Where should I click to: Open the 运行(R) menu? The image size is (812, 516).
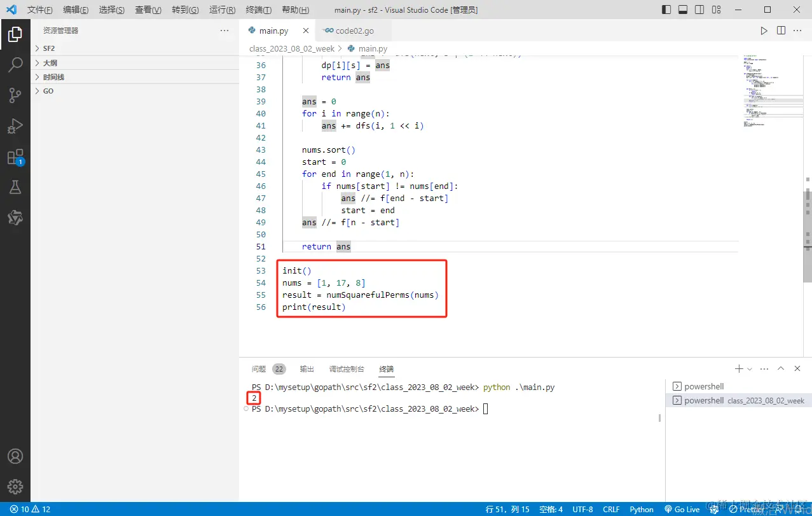pos(222,10)
